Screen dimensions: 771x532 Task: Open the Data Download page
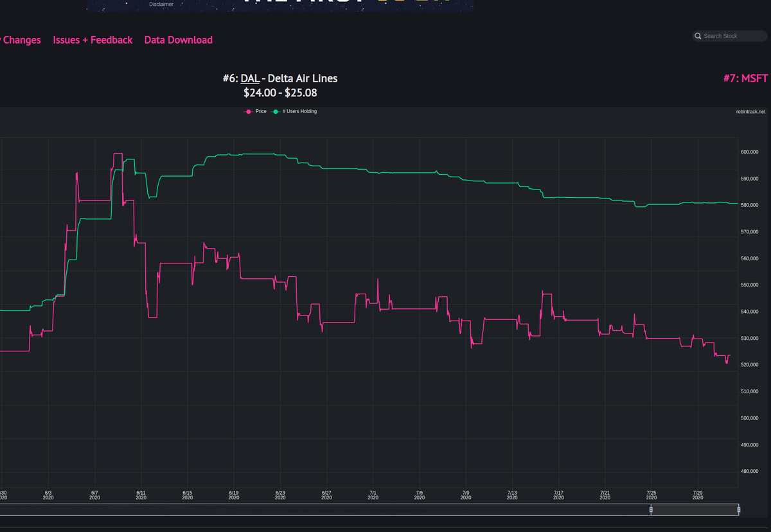click(179, 40)
